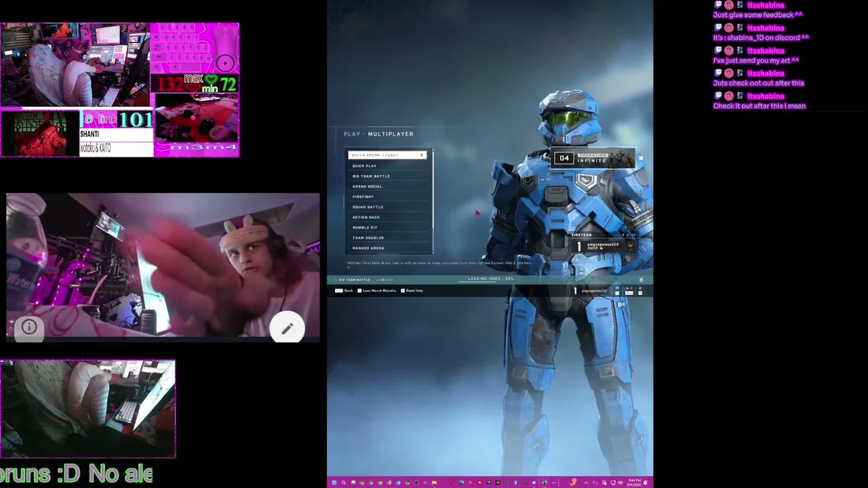Open the Operation Infinite 04 banner
The height and width of the screenshot is (488, 868).
tap(593, 159)
